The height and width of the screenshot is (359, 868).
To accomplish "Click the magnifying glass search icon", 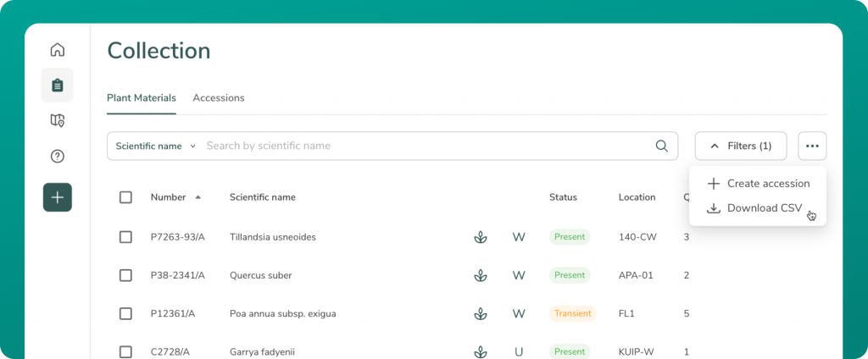I will [x=661, y=146].
